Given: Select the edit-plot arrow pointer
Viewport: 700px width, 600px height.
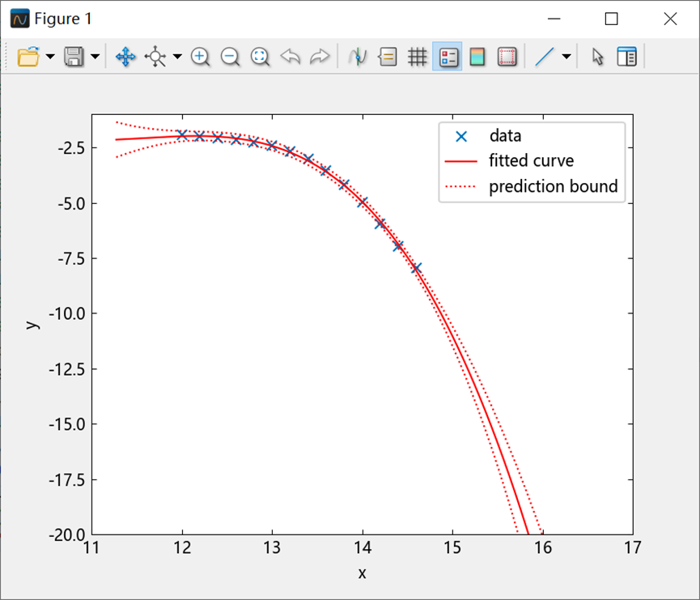Looking at the screenshot, I should pos(597,57).
